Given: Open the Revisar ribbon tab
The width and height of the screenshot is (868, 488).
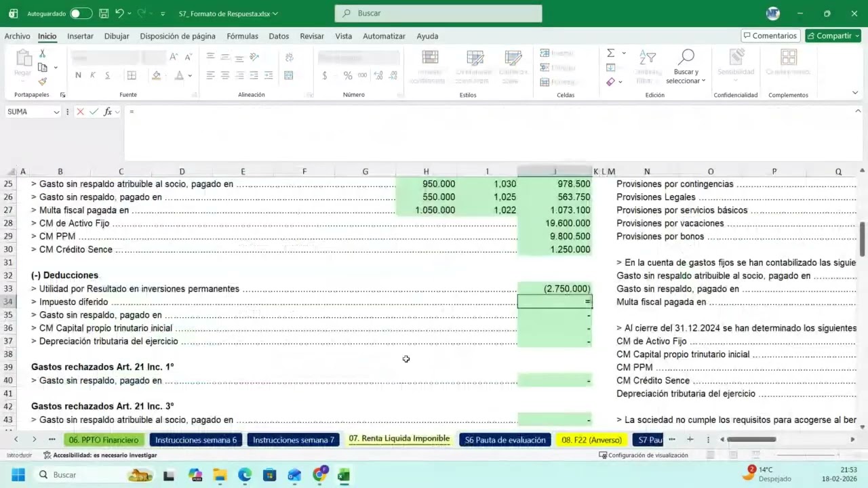Looking at the screenshot, I should [312, 37].
